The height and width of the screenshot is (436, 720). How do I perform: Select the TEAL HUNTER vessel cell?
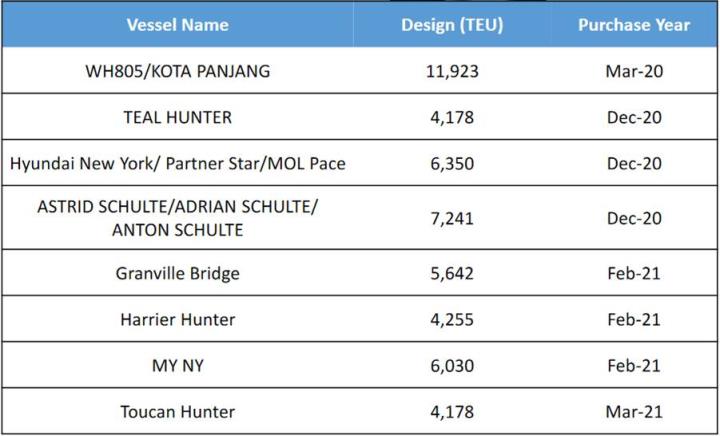(x=177, y=117)
